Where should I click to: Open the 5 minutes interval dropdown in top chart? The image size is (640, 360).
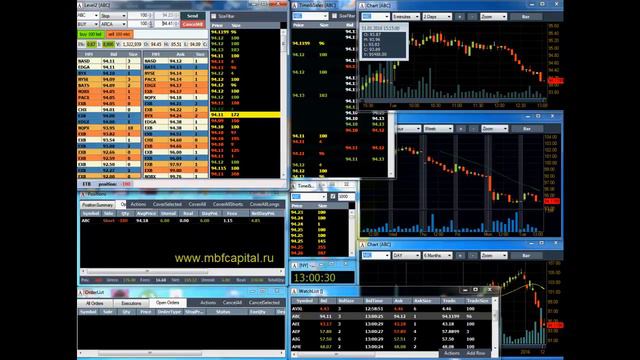[x=405, y=17]
